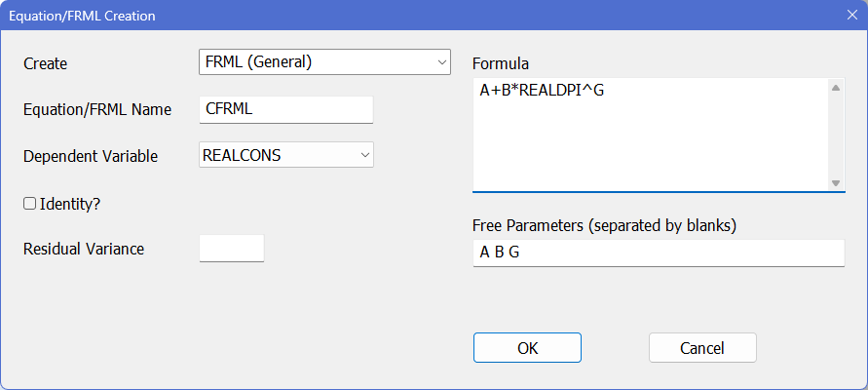The width and height of the screenshot is (868, 390).
Task: Click inside the Formula text area
Action: (x=650, y=135)
